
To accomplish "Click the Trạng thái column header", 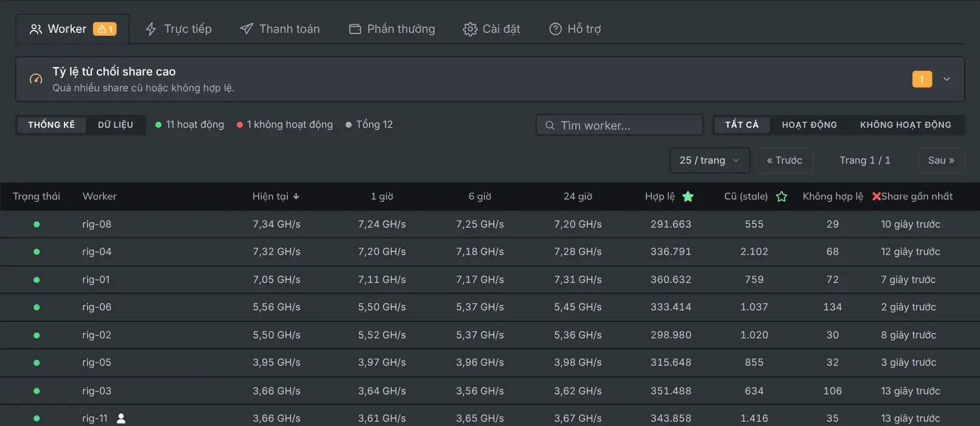I will click(x=37, y=197).
